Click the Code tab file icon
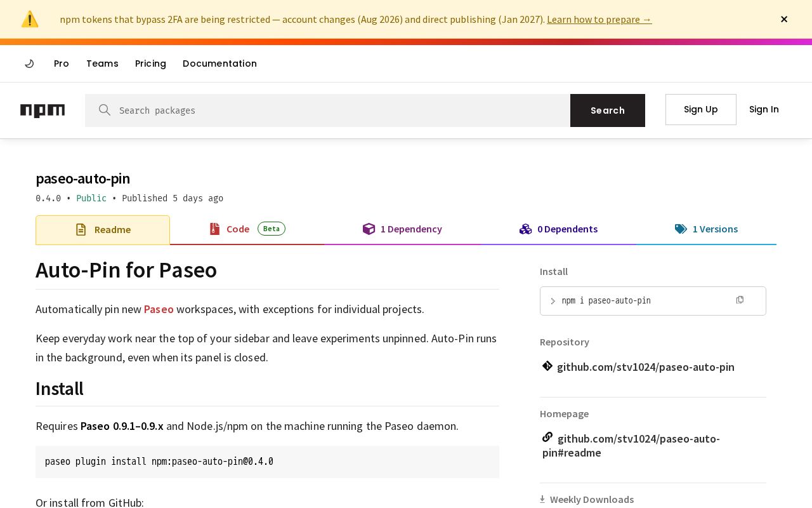 click(215, 229)
